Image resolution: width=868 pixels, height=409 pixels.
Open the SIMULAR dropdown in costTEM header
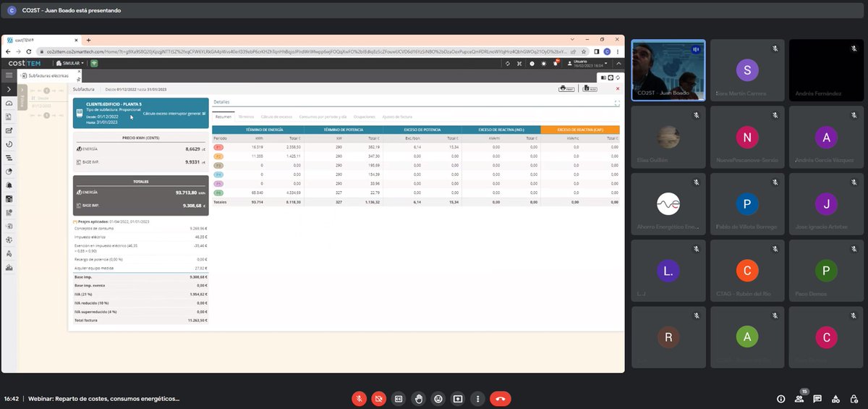coord(70,63)
